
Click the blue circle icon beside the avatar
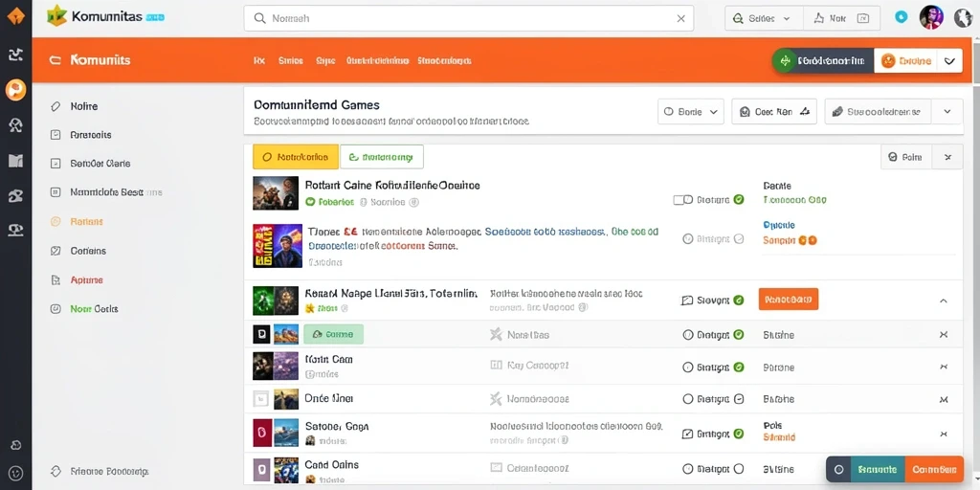tap(901, 17)
